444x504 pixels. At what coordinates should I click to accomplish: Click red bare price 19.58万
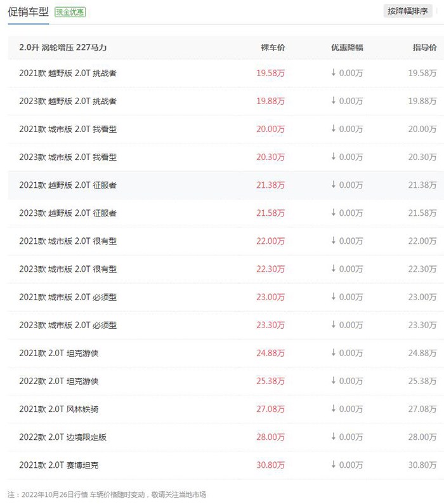(270, 73)
